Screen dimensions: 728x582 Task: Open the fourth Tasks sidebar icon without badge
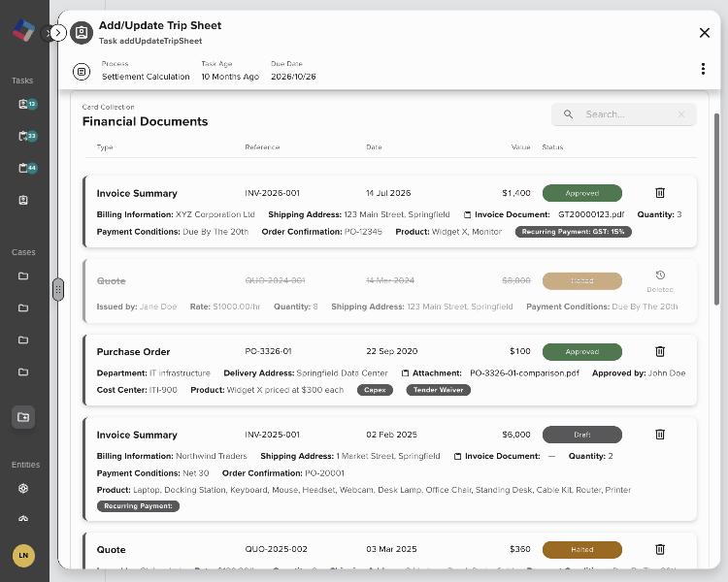pyautogui.click(x=23, y=200)
